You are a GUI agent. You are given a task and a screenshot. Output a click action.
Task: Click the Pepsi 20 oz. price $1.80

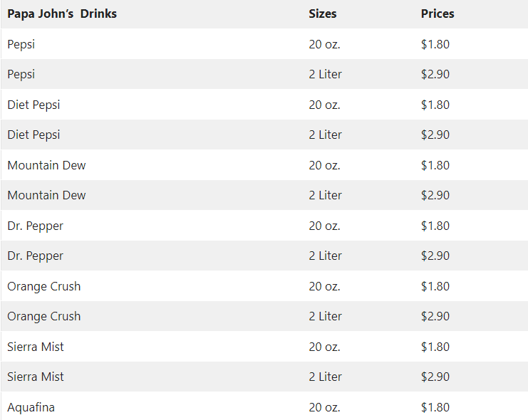[x=435, y=44]
